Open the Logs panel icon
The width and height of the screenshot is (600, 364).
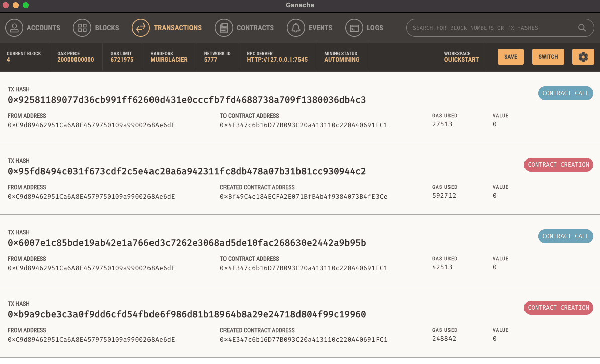point(353,28)
